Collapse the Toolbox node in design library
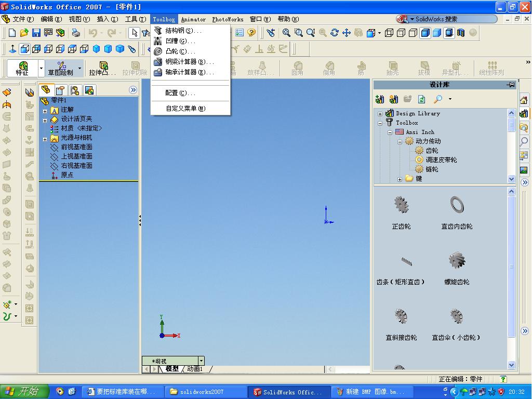532x399 pixels. coord(380,123)
